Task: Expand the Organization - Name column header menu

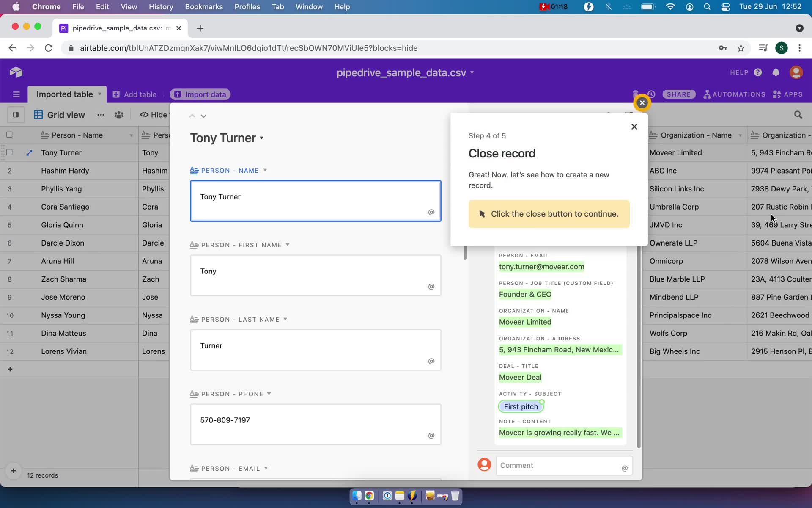Action: [740, 135]
